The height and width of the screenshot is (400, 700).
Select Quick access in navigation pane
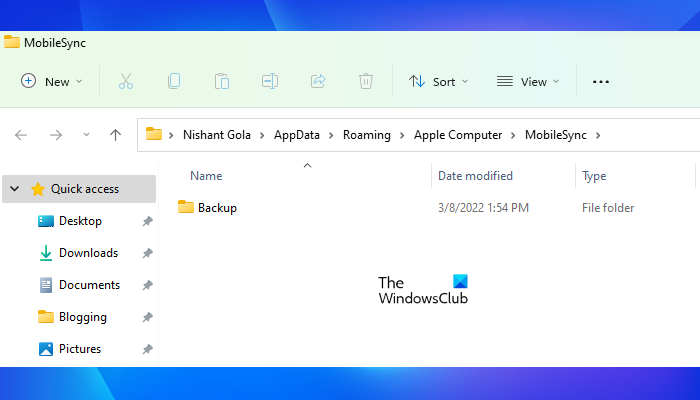pyautogui.click(x=79, y=189)
